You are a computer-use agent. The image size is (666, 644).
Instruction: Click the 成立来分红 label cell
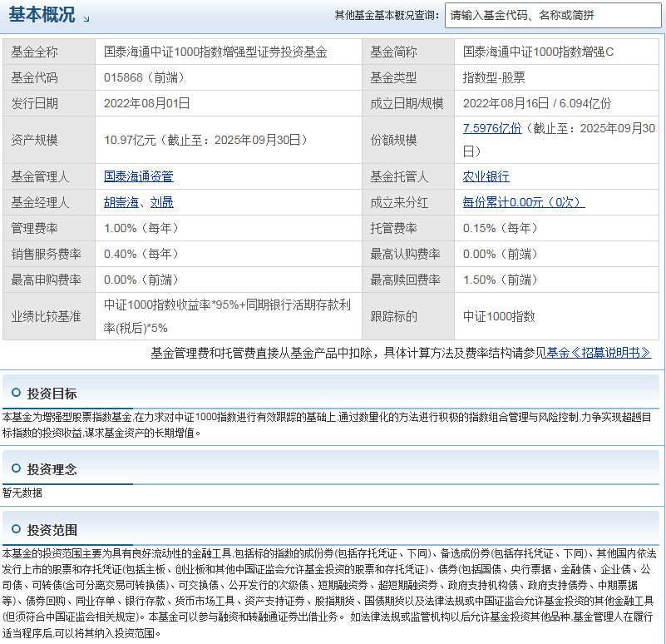pos(408,202)
